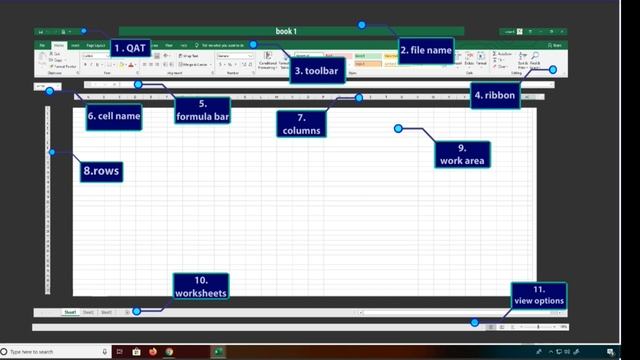Click the Copy command
The height and width of the screenshot is (360, 640).
click(x=56, y=60)
